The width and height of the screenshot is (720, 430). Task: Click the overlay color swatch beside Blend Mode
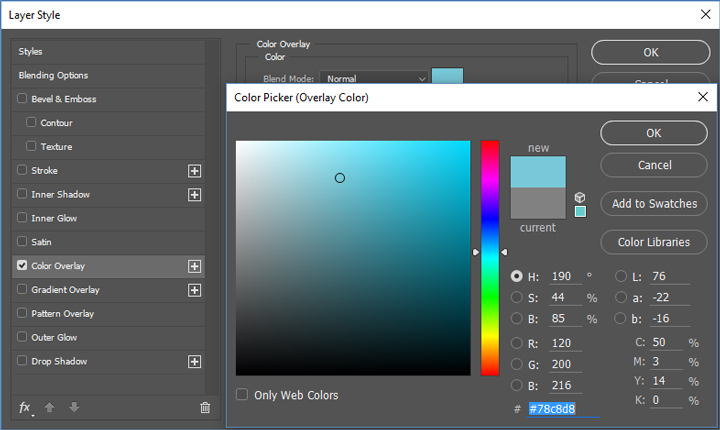click(x=447, y=76)
